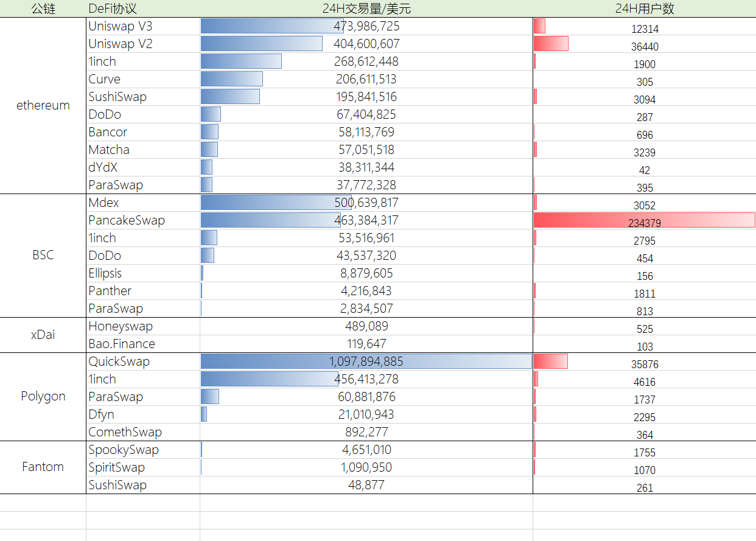Click the user count 2295
Viewport: 756px width, 541px height.
pos(645,417)
